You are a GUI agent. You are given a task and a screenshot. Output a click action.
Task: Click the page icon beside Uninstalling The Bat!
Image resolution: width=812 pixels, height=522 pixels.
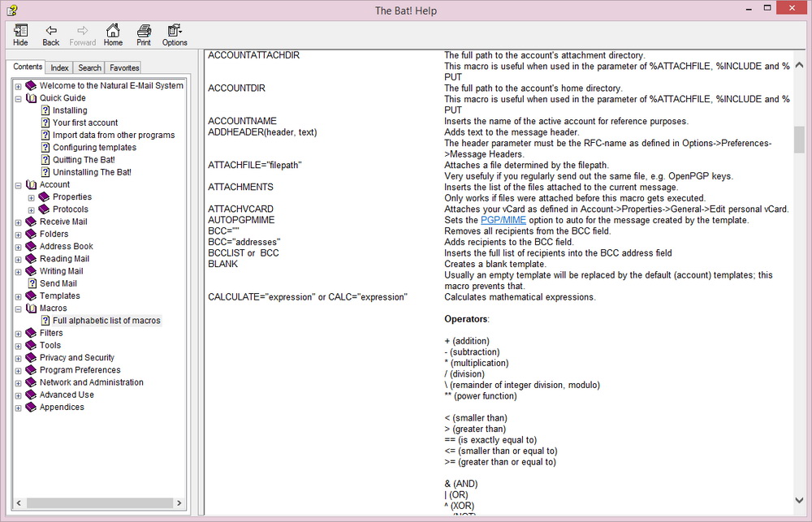click(45, 172)
